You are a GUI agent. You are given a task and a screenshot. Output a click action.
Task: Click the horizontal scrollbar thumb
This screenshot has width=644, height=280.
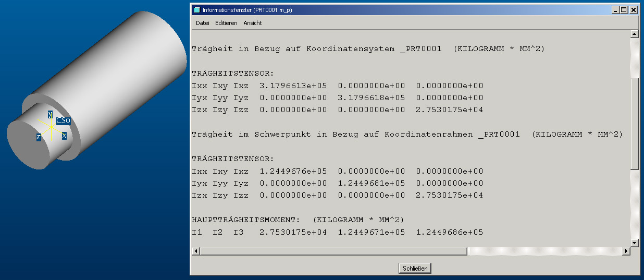click(333, 251)
